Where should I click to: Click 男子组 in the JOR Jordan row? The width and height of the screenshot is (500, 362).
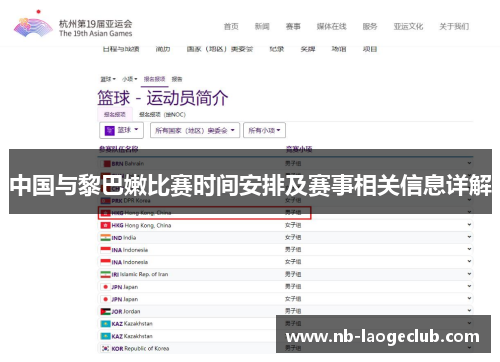(x=293, y=311)
